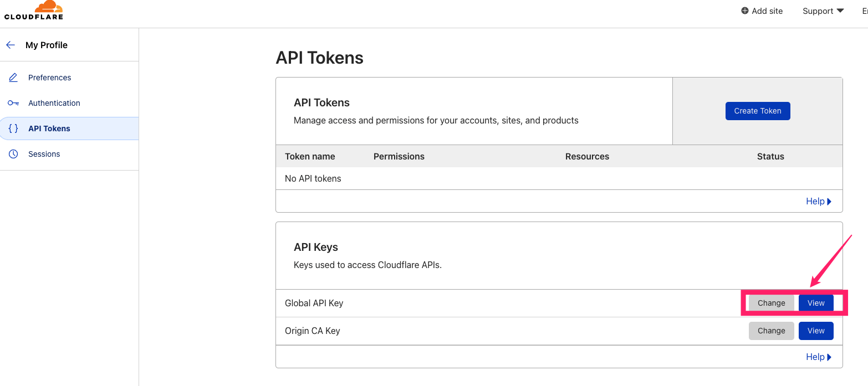Click the Sessions clock icon
Image resolution: width=868 pixels, height=386 pixels.
pyautogui.click(x=13, y=154)
